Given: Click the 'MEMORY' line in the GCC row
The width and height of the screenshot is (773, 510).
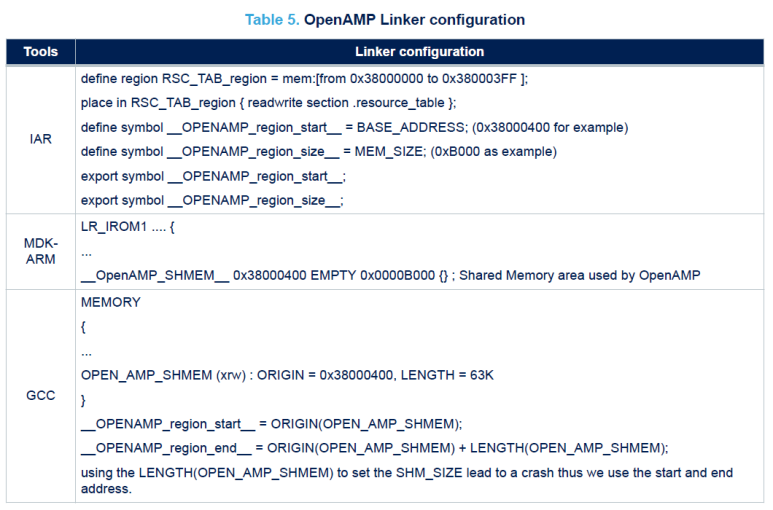Looking at the screenshot, I should click(111, 303).
